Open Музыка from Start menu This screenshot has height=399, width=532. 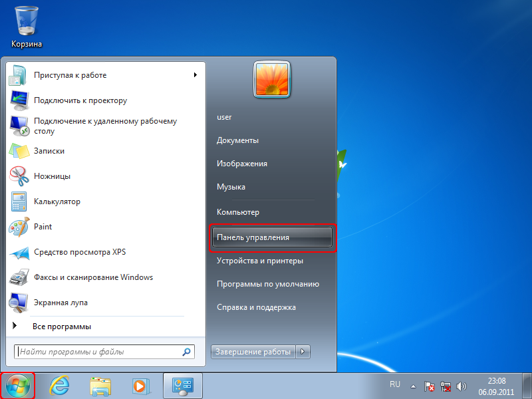coord(231,187)
